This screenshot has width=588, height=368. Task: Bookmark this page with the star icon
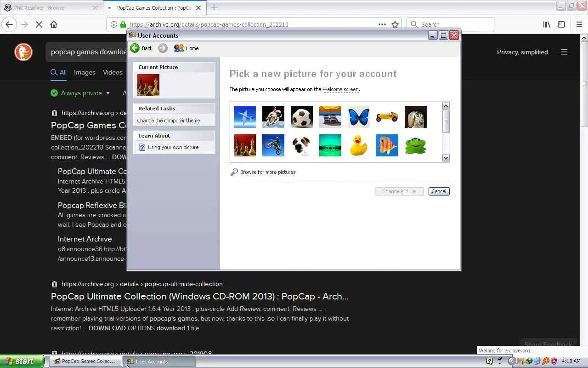pyautogui.click(x=395, y=24)
